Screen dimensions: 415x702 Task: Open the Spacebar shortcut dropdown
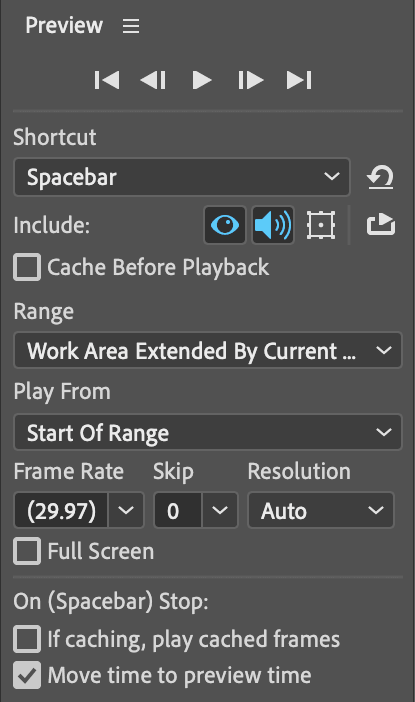pos(182,177)
